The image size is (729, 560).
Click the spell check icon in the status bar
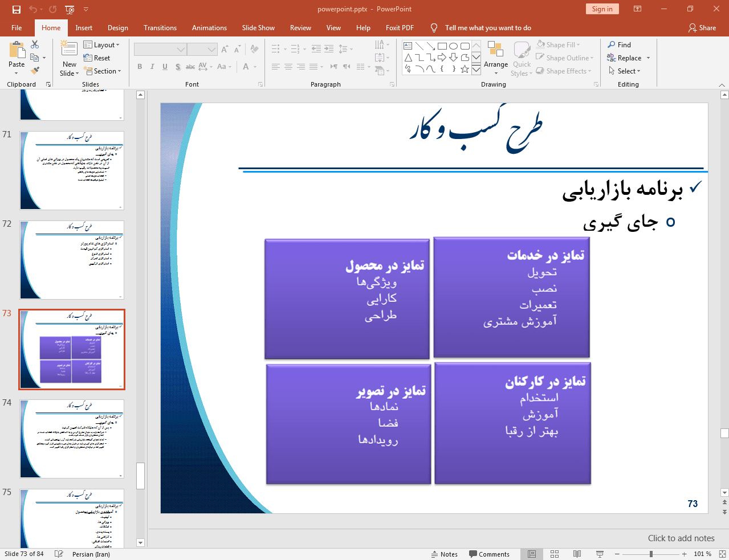[59, 554]
